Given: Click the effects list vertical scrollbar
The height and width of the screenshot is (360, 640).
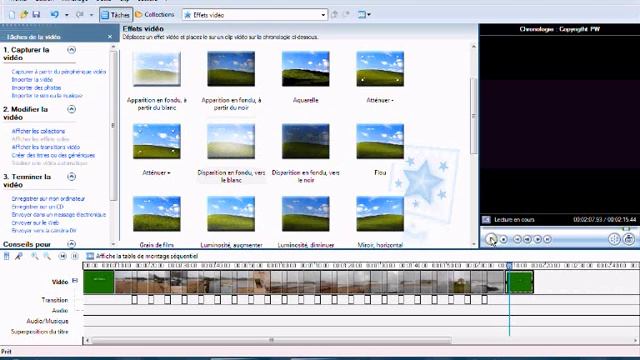Looking at the screenshot, I should [473, 116].
